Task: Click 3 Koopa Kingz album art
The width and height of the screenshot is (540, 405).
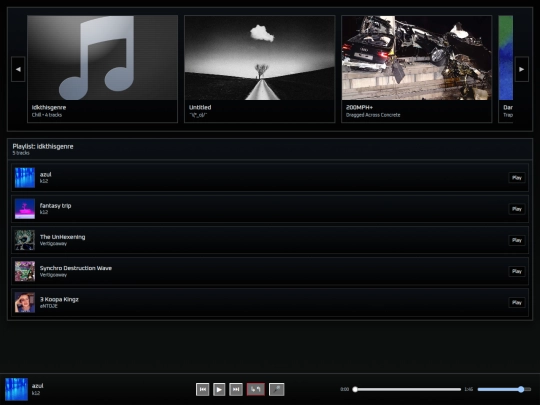Action: coord(25,303)
